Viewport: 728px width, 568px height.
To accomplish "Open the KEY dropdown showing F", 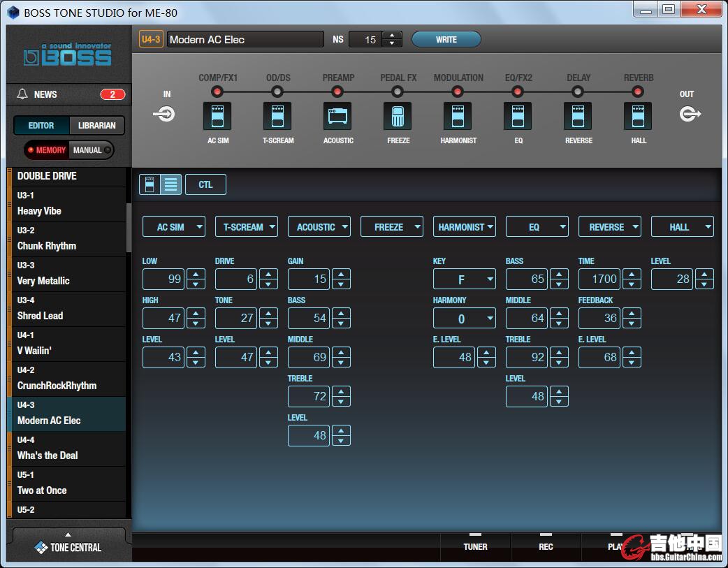I will tap(464, 279).
